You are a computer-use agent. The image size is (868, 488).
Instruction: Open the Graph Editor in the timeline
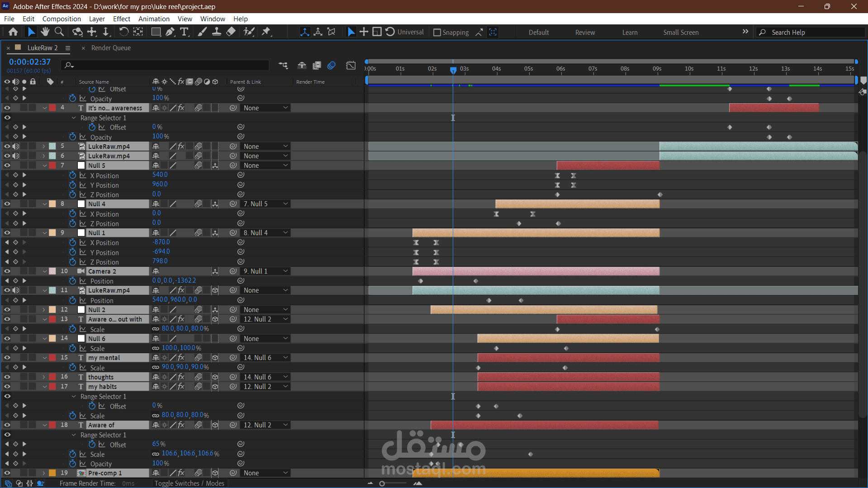click(x=351, y=65)
